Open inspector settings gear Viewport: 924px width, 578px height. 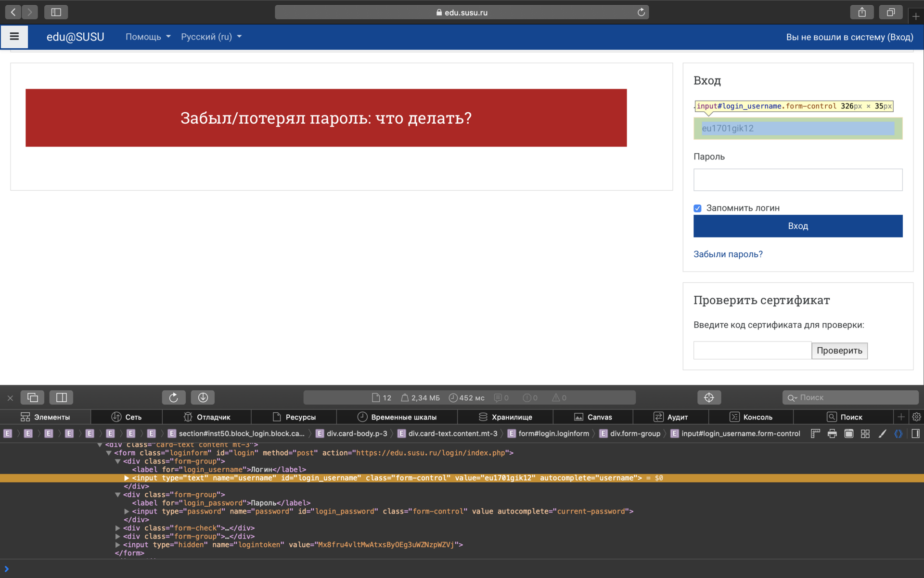916,417
